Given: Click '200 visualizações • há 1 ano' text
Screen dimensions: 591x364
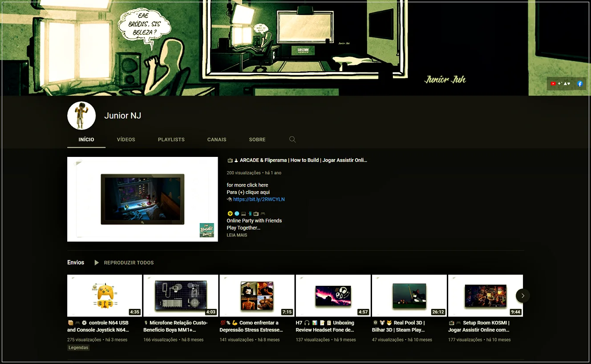Looking at the screenshot, I should click(254, 173).
